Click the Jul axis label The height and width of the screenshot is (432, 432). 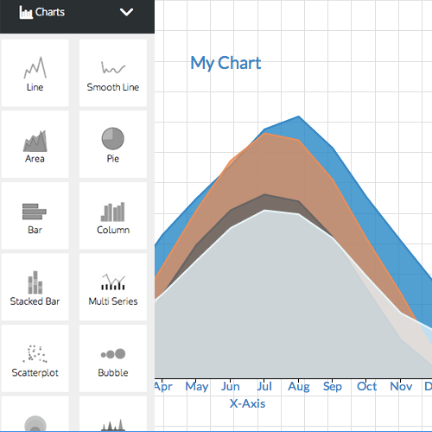(264, 386)
